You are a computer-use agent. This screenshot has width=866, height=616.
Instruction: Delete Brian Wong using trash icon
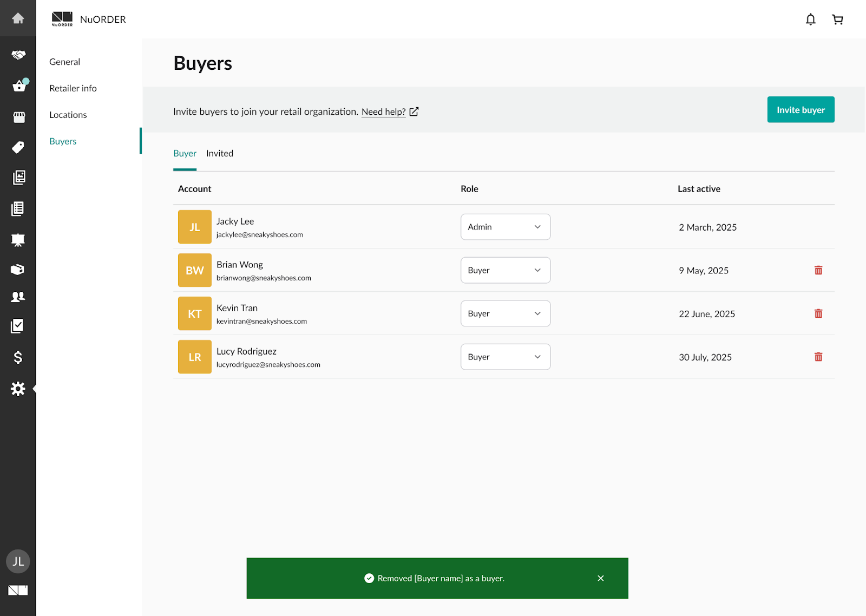click(818, 270)
